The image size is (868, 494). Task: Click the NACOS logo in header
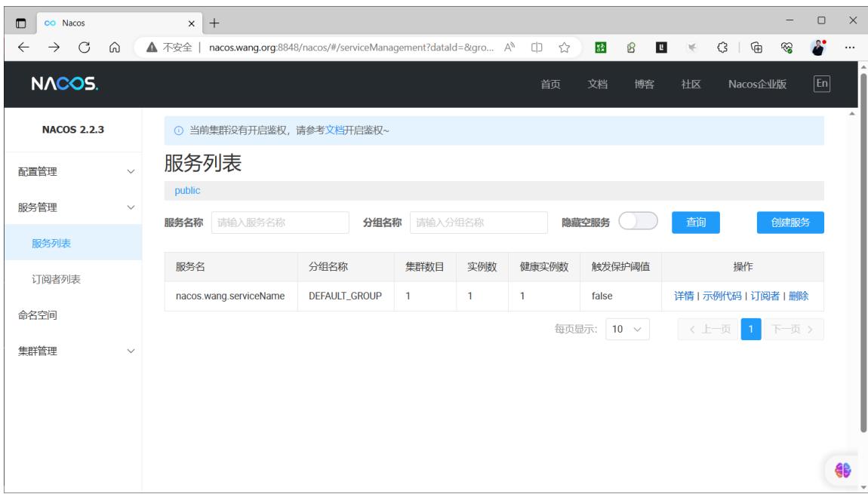[65, 84]
